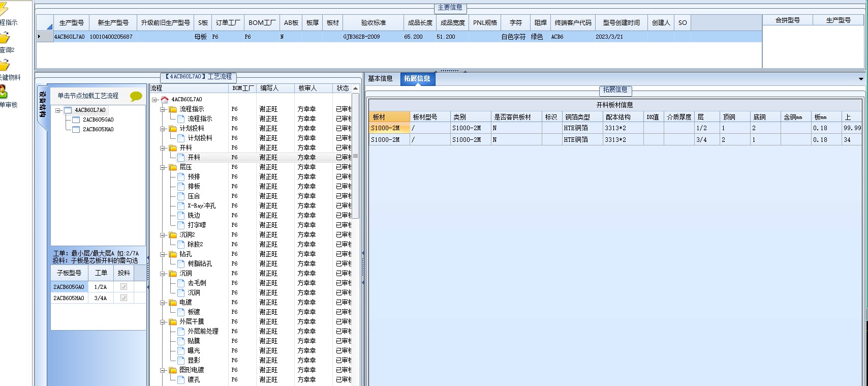Select the 外层前处理 step

pos(203,332)
